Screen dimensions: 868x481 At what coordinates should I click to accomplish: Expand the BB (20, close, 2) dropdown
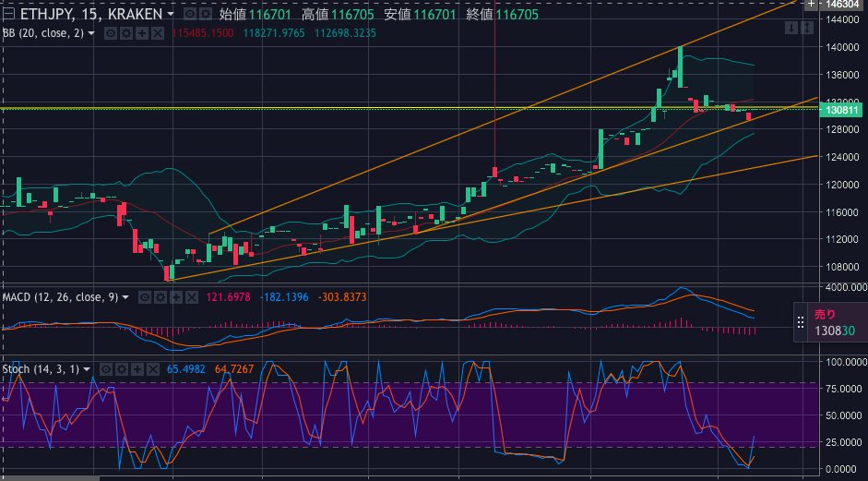click(91, 34)
